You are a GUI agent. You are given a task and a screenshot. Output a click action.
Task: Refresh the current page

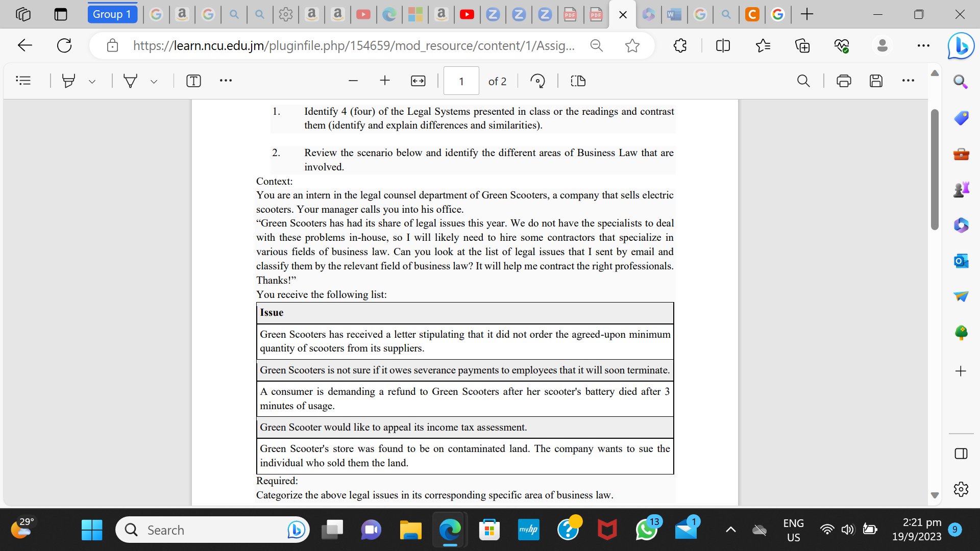click(x=64, y=45)
